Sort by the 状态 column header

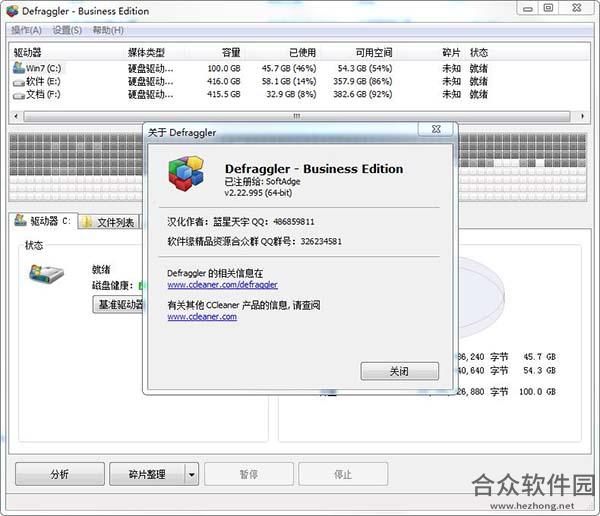coord(479,52)
